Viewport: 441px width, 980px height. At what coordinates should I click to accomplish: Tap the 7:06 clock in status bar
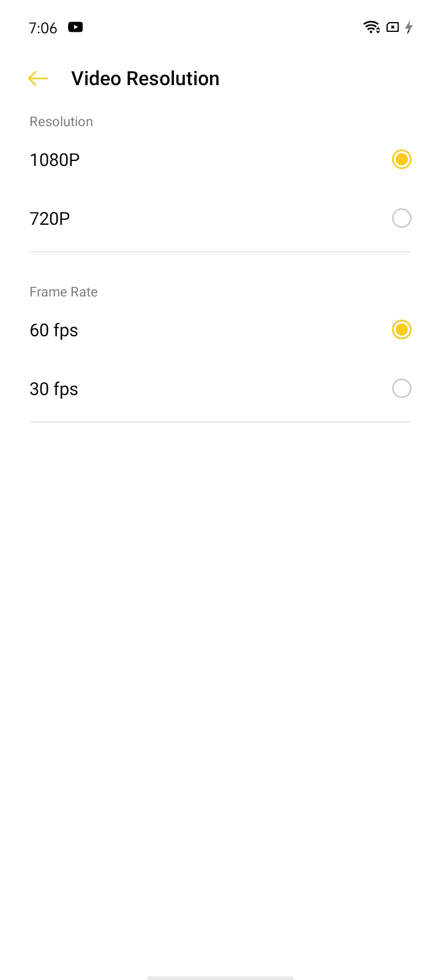point(43,28)
